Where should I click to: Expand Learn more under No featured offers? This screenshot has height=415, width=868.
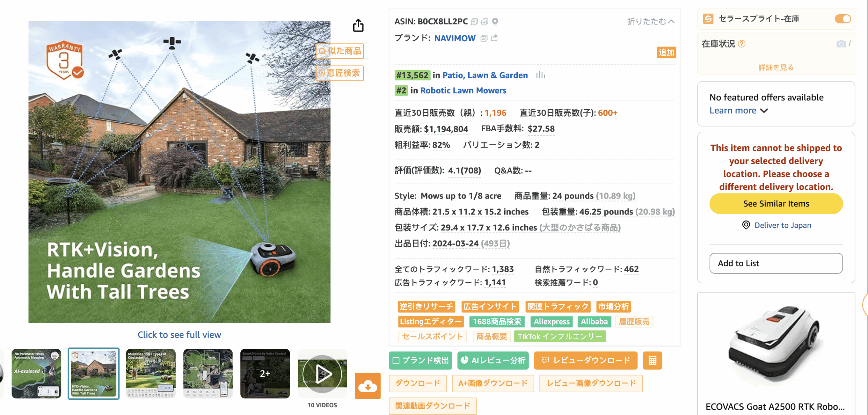pyautogui.click(x=738, y=111)
